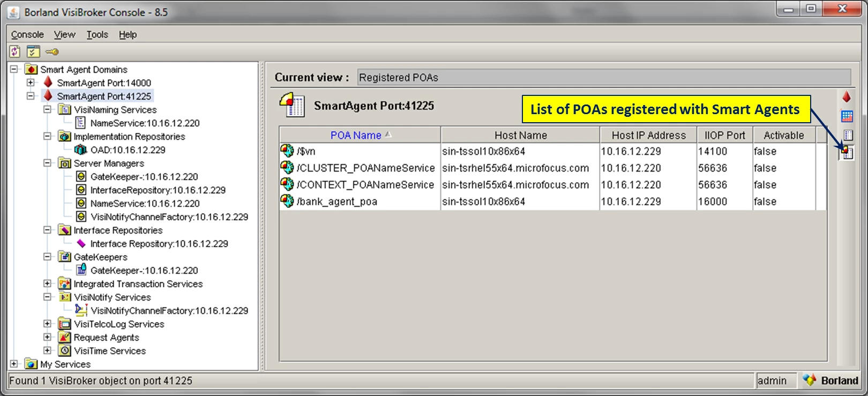Click the Current view Registered POAs field
Viewport: 868px width, 396px height.
(604, 77)
